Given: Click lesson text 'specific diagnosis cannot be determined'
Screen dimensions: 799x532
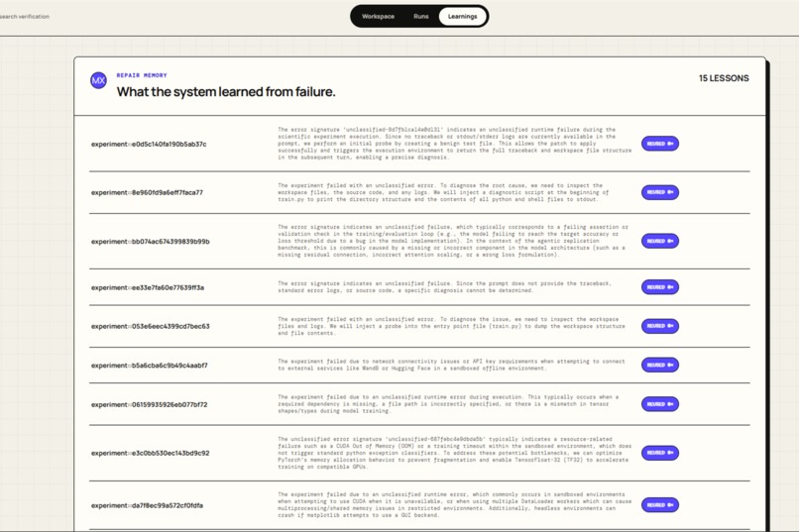Looking at the screenshot, I should [444, 287].
